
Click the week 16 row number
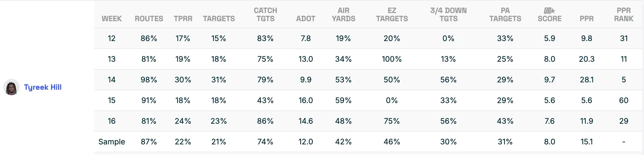pos(112,121)
